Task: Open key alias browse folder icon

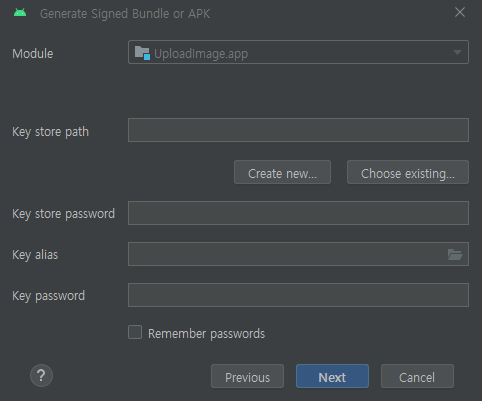Action: pos(455,254)
